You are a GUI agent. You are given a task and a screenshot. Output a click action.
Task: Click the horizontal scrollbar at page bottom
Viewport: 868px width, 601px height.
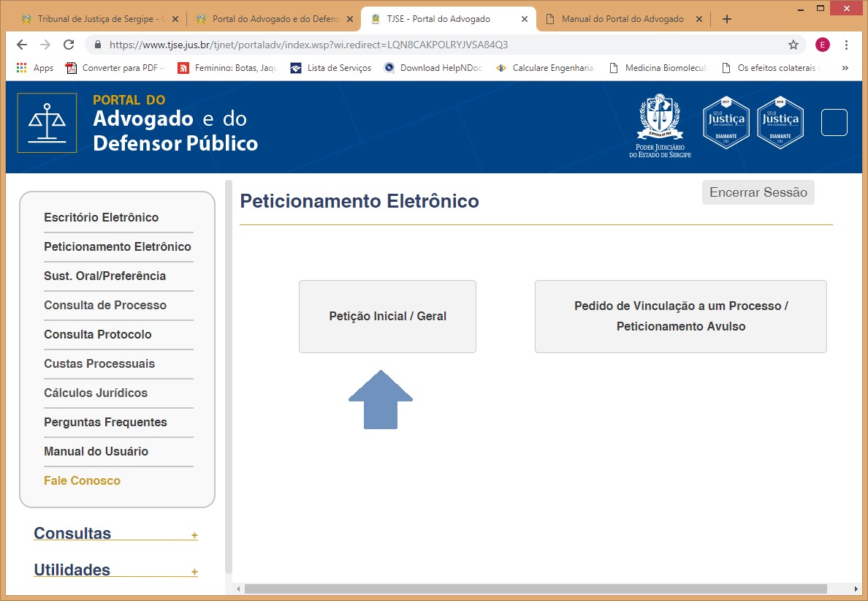(x=535, y=589)
